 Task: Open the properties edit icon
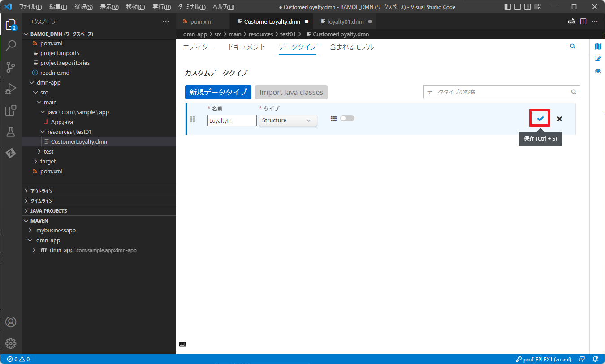[x=598, y=59]
